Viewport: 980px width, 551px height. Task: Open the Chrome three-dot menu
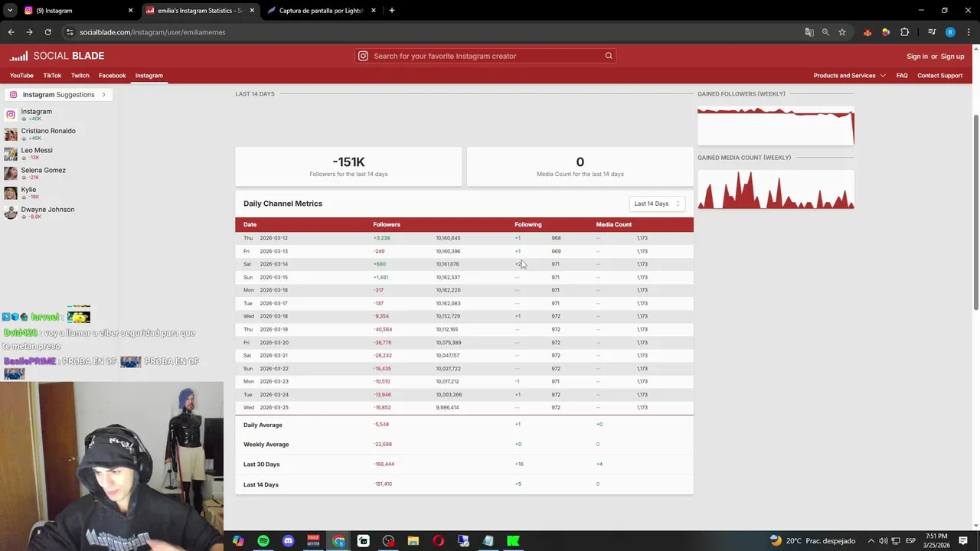968,32
